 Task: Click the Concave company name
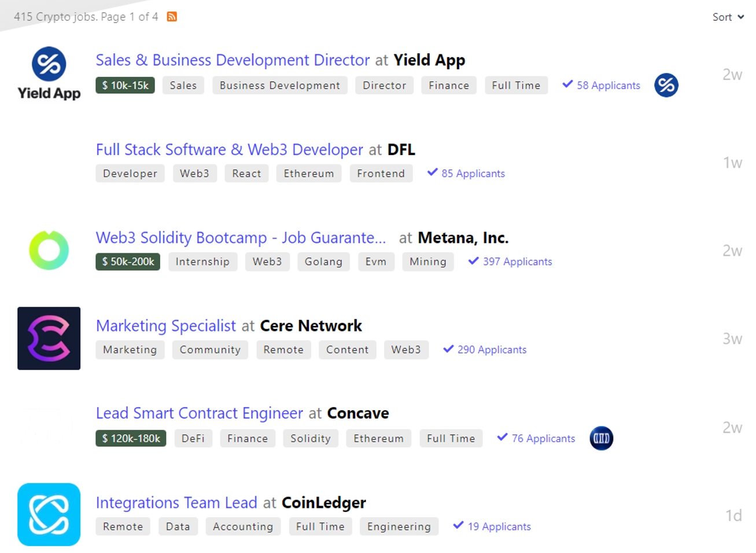click(358, 413)
